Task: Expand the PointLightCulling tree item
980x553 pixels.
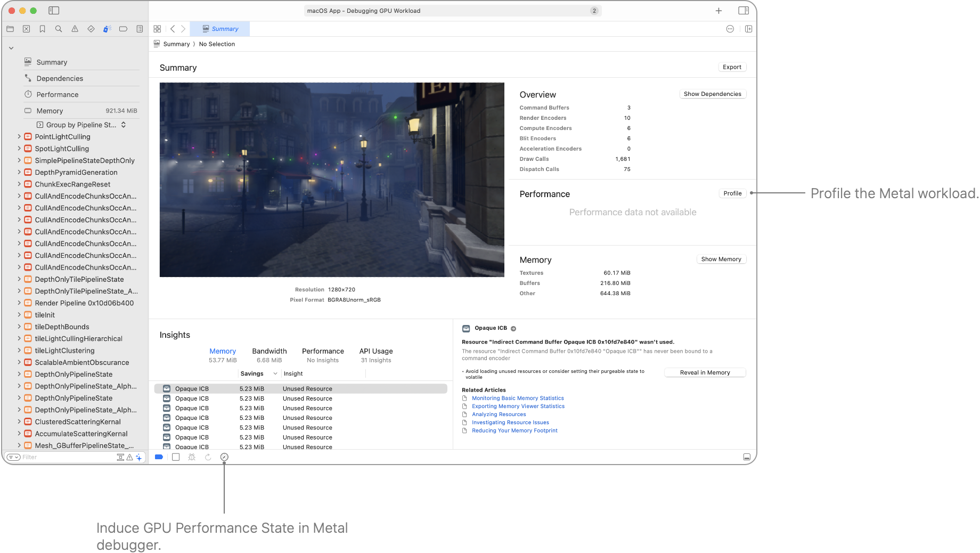Action: pyautogui.click(x=19, y=137)
